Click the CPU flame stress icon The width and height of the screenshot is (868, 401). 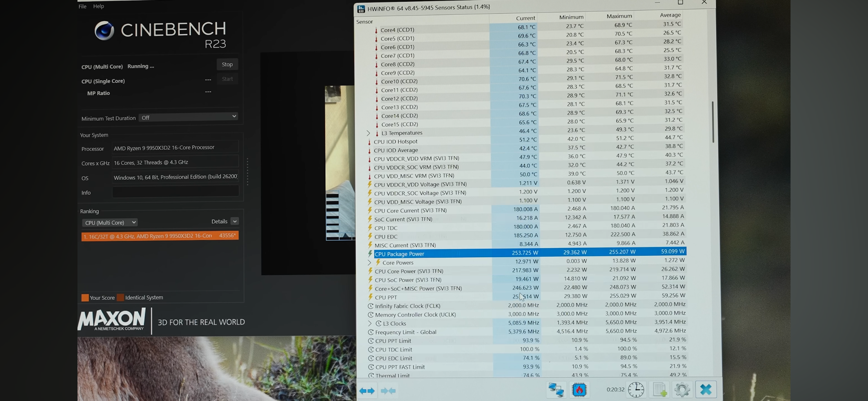point(579,390)
